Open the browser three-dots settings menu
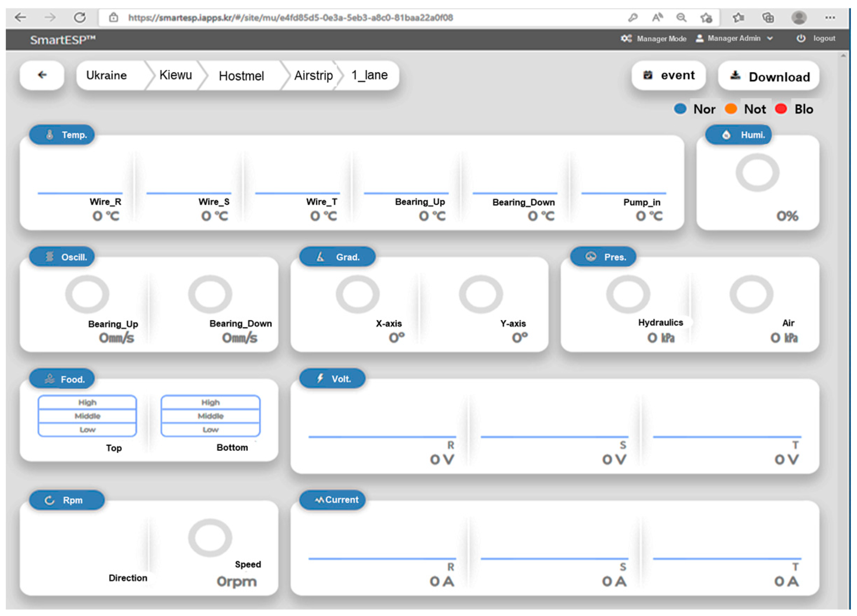The height and width of the screenshot is (616, 857). (830, 17)
